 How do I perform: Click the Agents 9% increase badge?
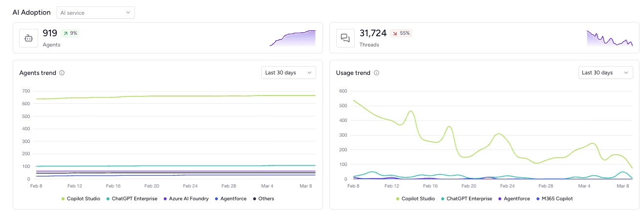point(69,33)
